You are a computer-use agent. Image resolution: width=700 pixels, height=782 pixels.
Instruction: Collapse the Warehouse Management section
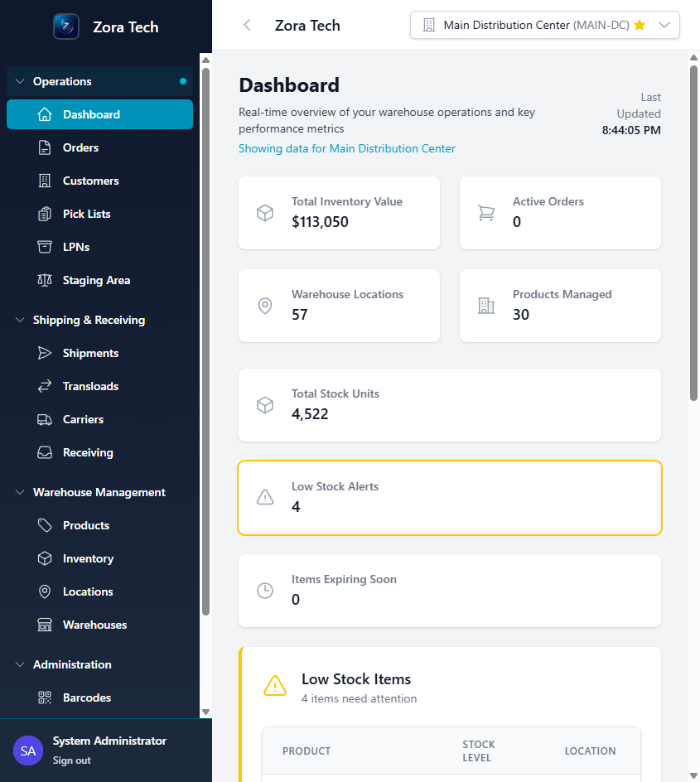click(20, 492)
